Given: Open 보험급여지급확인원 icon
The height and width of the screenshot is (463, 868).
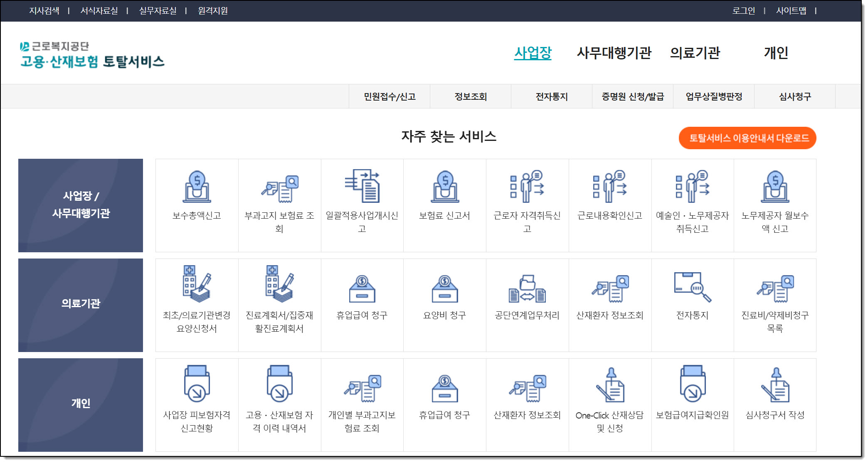Looking at the screenshot, I should [x=692, y=384].
